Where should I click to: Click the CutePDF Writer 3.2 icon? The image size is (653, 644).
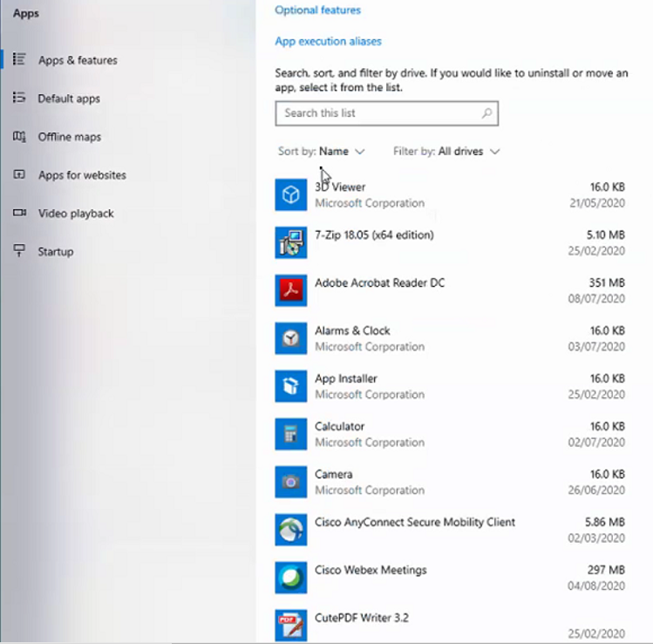pos(290,626)
